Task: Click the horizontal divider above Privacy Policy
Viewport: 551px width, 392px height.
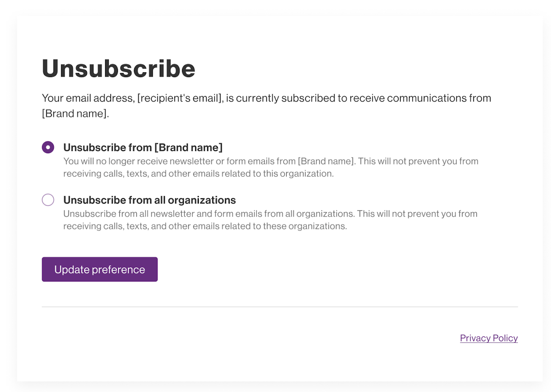Action: 280,307
